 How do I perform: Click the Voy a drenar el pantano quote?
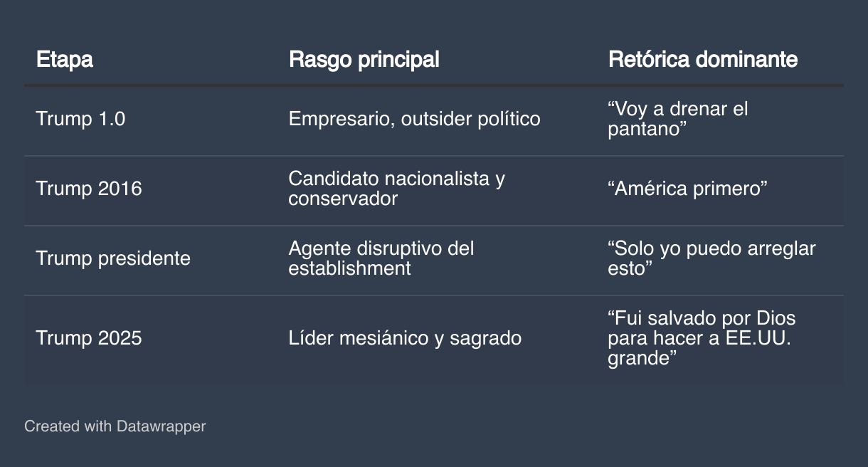click(677, 119)
